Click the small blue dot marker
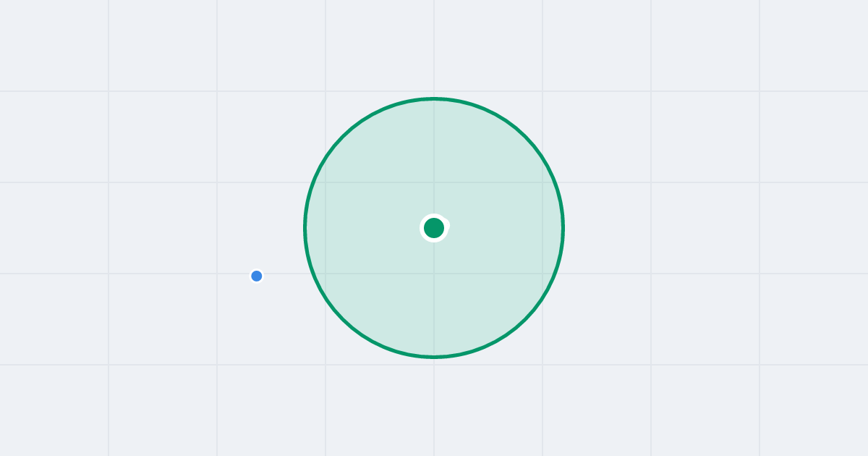The width and height of the screenshot is (868, 456). click(x=257, y=276)
